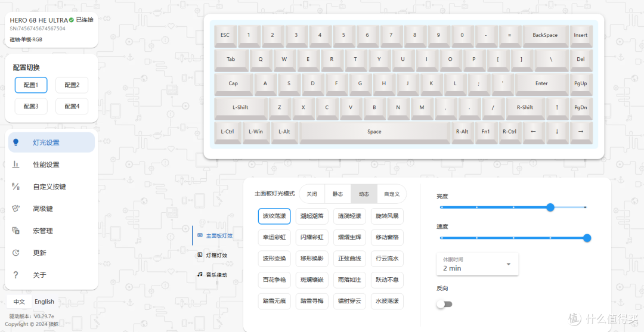Image resolution: width=644 pixels, height=332 pixels.
Task: Click the HERO 68 HE ULTRA device name
Action: coord(39,20)
